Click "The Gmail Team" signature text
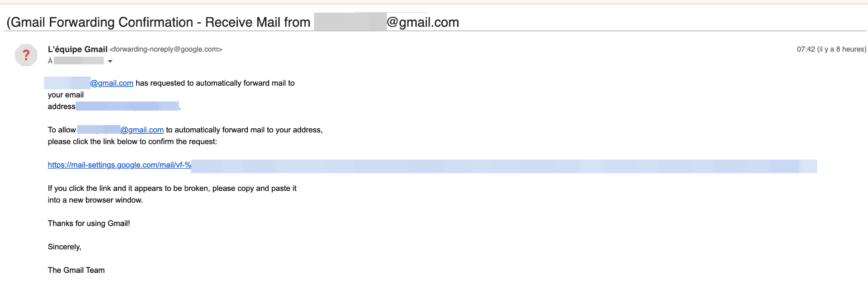 pos(76,270)
